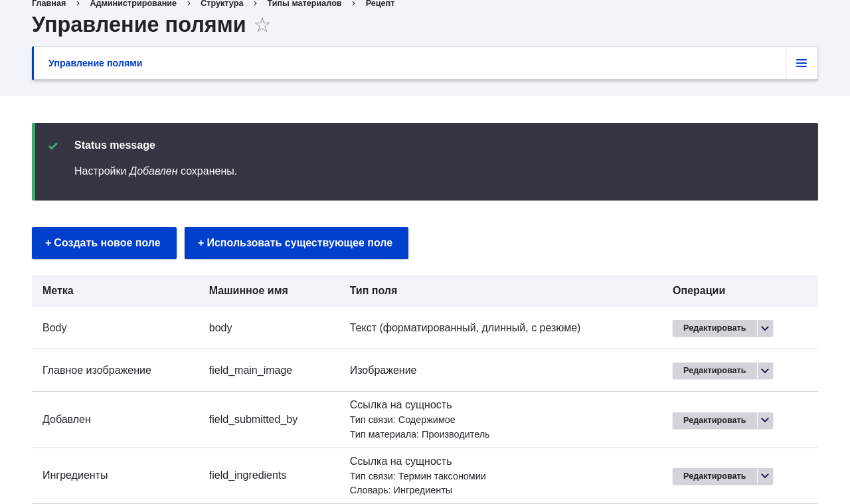Go to the Рецепт breadcrumb link
The image size is (850, 504).
(x=380, y=4)
